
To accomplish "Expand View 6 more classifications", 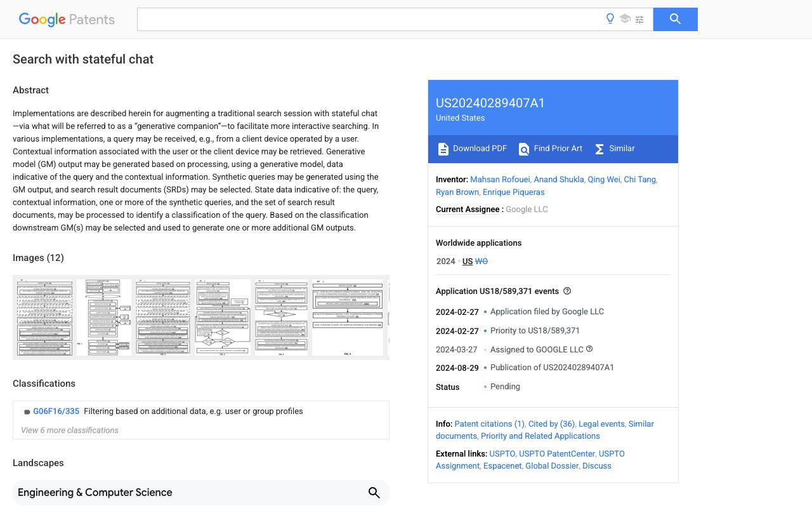I will [70, 430].
